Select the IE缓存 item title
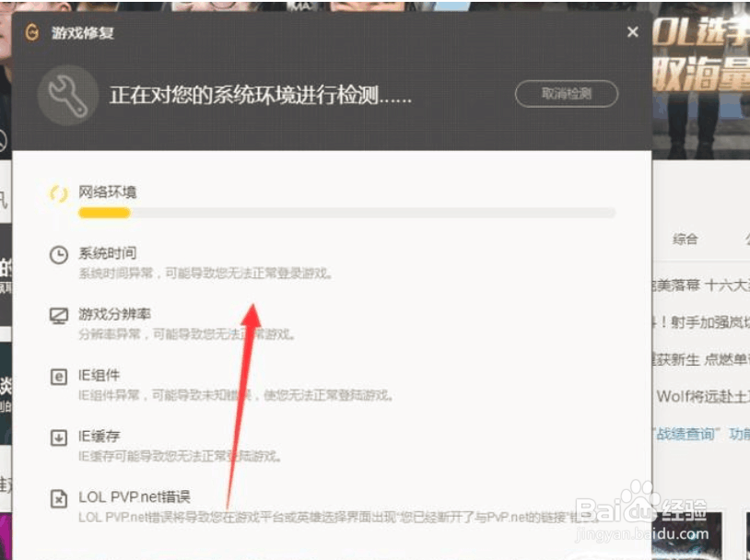Viewport: 750px width, 560px height. tap(99, 437)
